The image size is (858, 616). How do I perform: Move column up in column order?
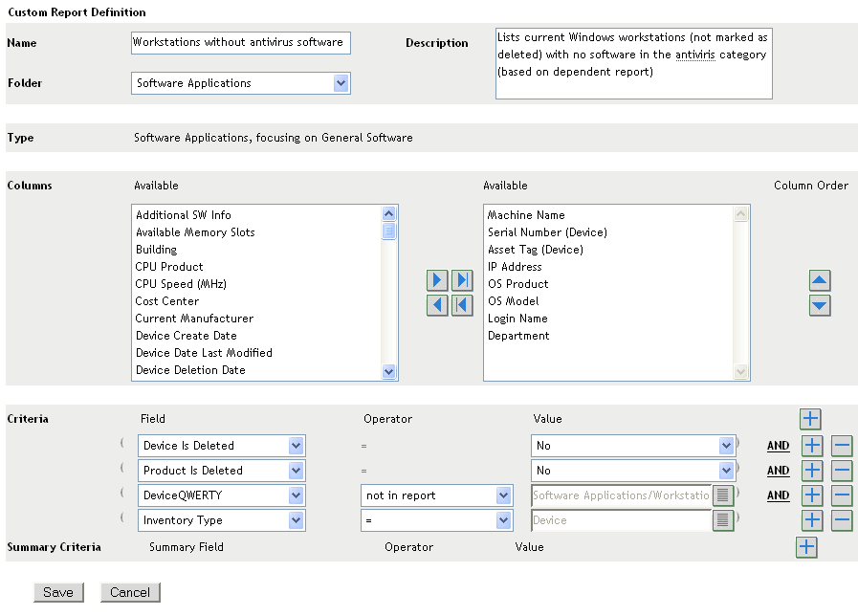[x=820, y=280]
